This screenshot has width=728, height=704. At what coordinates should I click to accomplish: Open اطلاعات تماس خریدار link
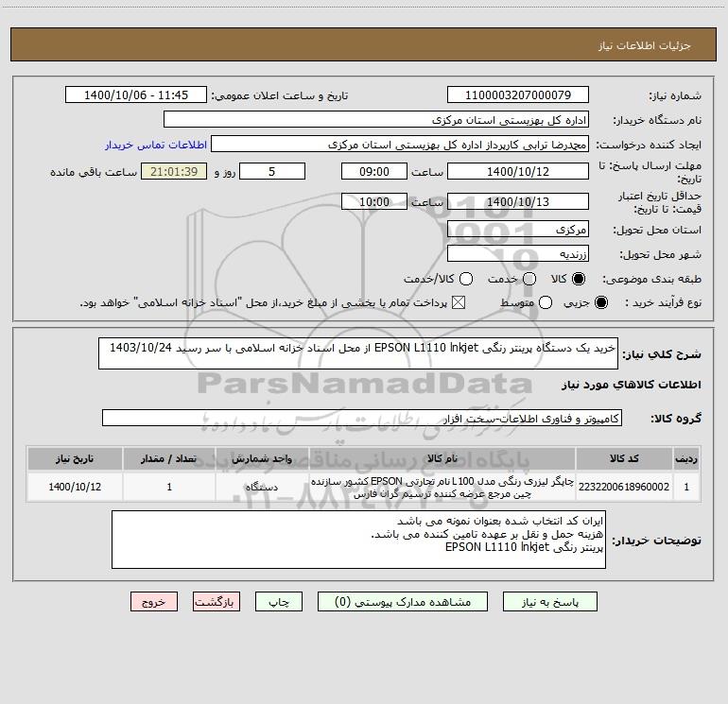[x=156, y=145]
